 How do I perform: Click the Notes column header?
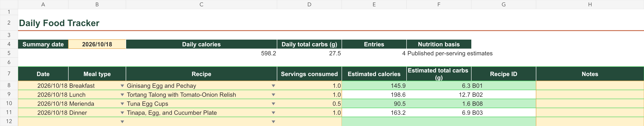(x=590, y=74)
